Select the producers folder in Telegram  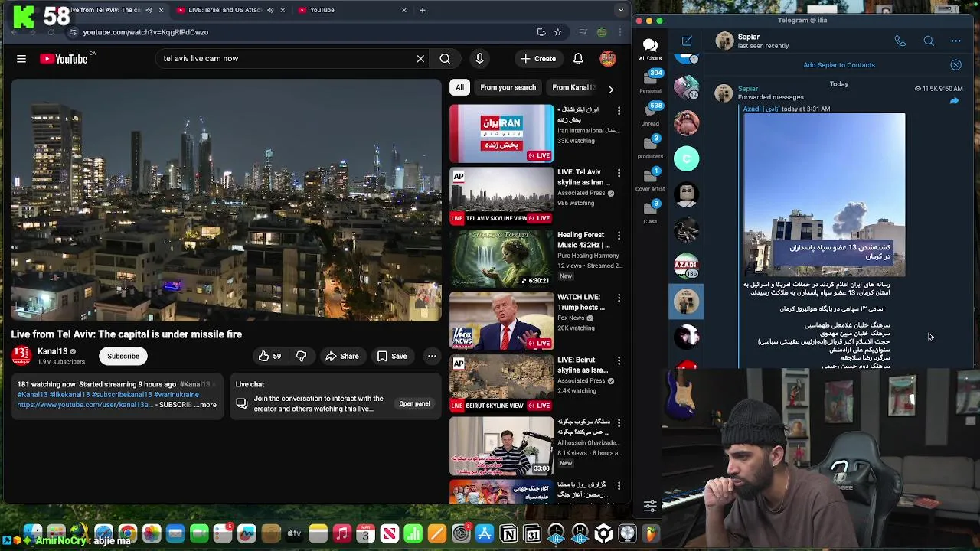tap(650, 146)
